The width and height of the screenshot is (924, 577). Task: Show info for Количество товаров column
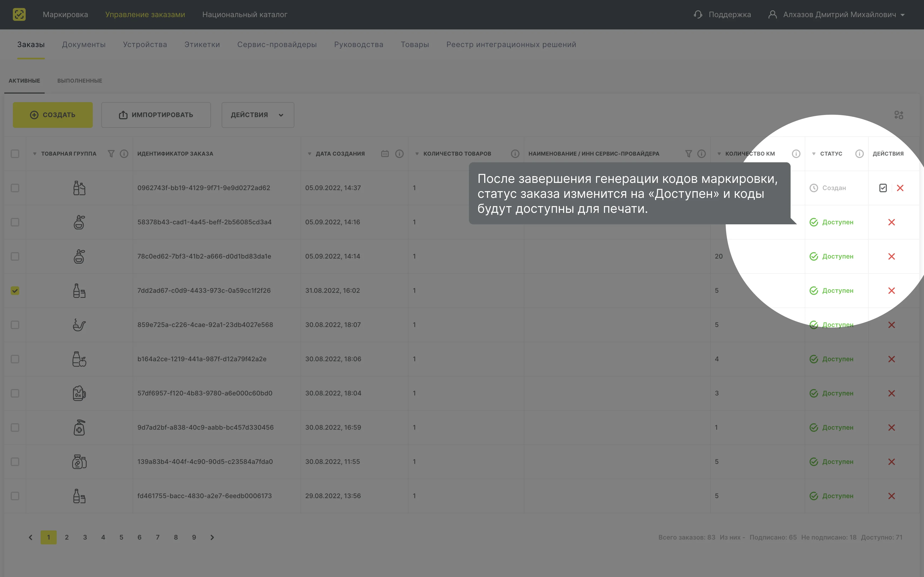(515, 153)
